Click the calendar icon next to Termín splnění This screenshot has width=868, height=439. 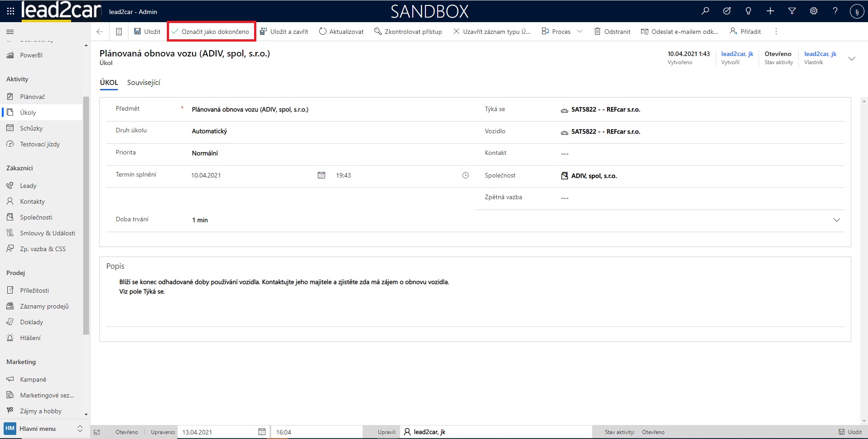pos(321,175)
